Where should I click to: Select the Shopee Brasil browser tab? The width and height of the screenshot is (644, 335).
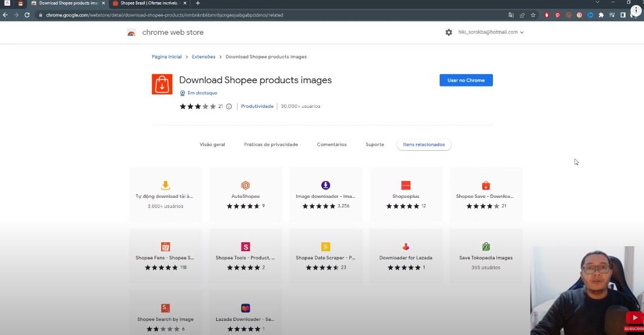coord(148,3)
